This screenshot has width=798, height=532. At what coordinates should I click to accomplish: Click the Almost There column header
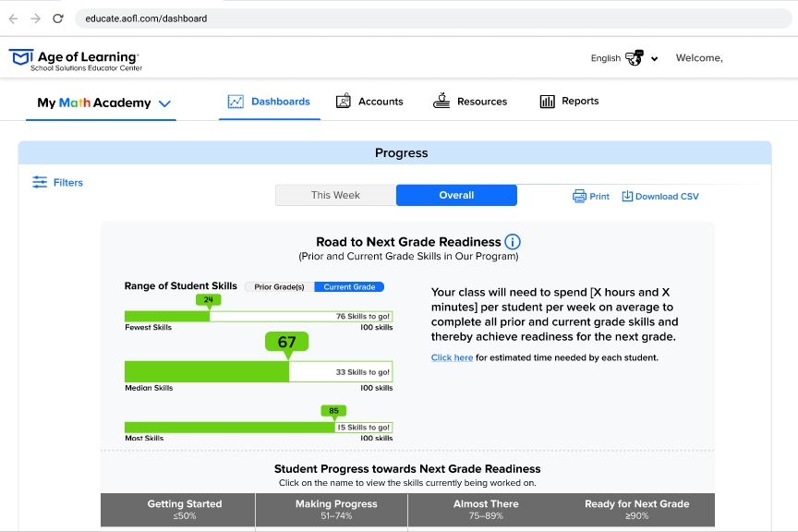pos(486,510)
